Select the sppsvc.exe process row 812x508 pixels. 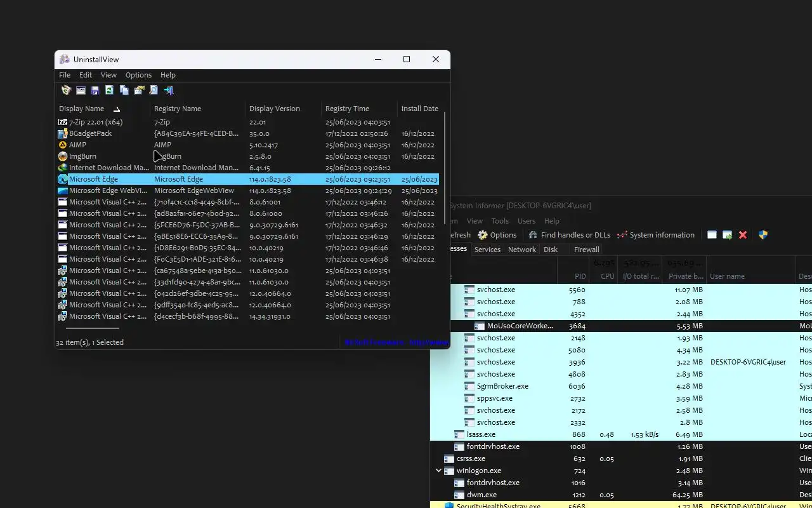621,398
